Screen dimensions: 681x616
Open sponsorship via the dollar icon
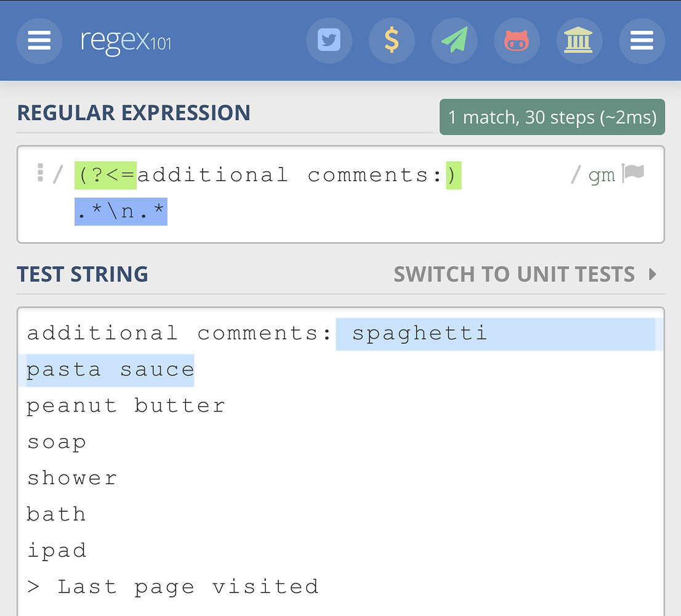[392, 41]
